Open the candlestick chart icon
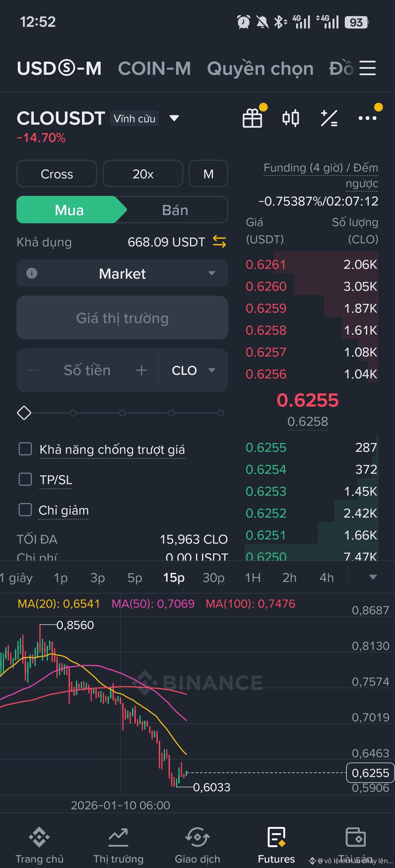The height and width of the screenshot is (868, 395). [290, 118]
